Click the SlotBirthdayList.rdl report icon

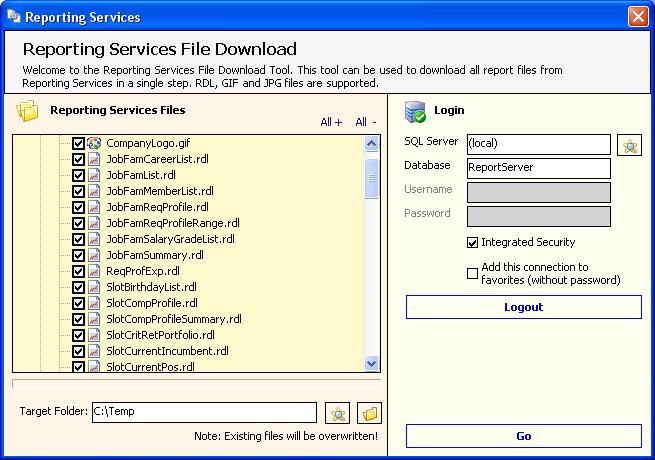pyautogui.click(x=94, y=287)
